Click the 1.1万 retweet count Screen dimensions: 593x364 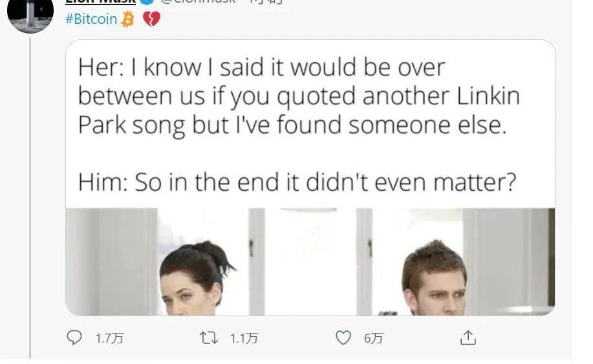click(244, 338)
